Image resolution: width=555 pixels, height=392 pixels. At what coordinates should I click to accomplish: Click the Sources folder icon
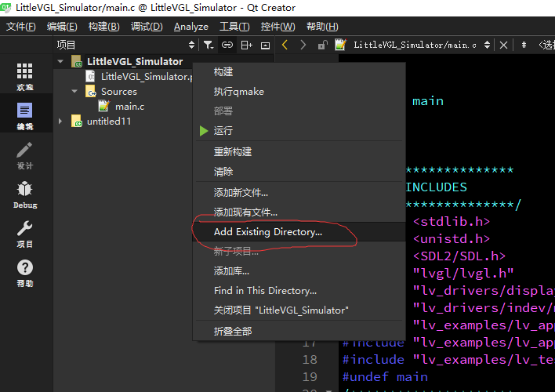[91, 92]
